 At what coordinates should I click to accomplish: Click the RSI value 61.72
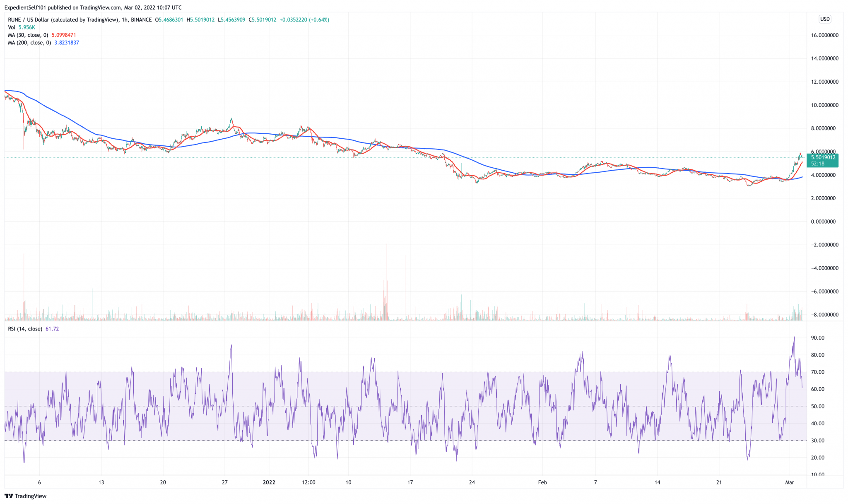pyautogui.click(x=52, y=329)
